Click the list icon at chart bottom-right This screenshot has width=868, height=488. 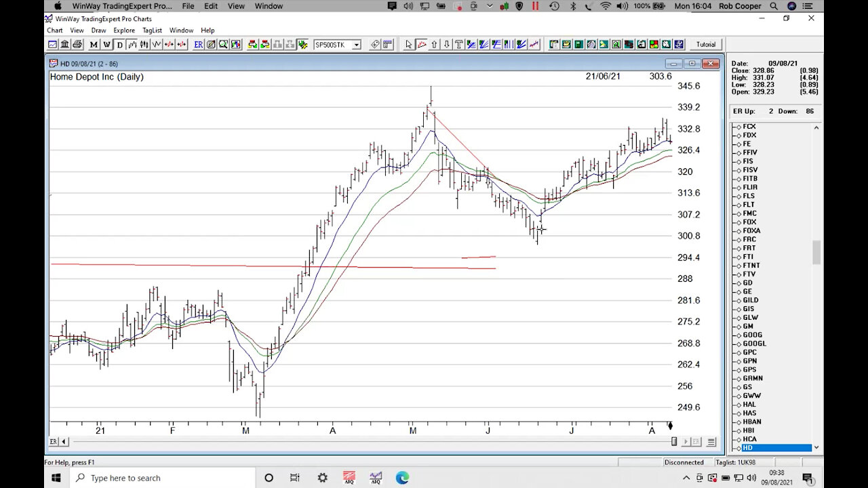click(711, 442)
